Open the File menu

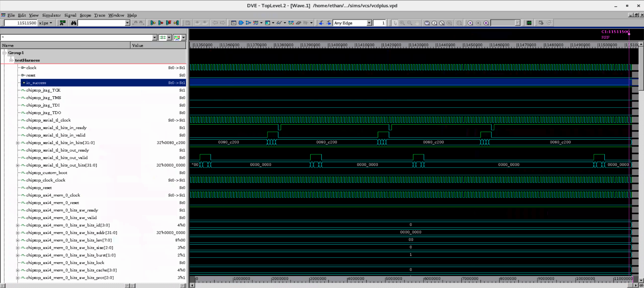[x=11, y=15]
